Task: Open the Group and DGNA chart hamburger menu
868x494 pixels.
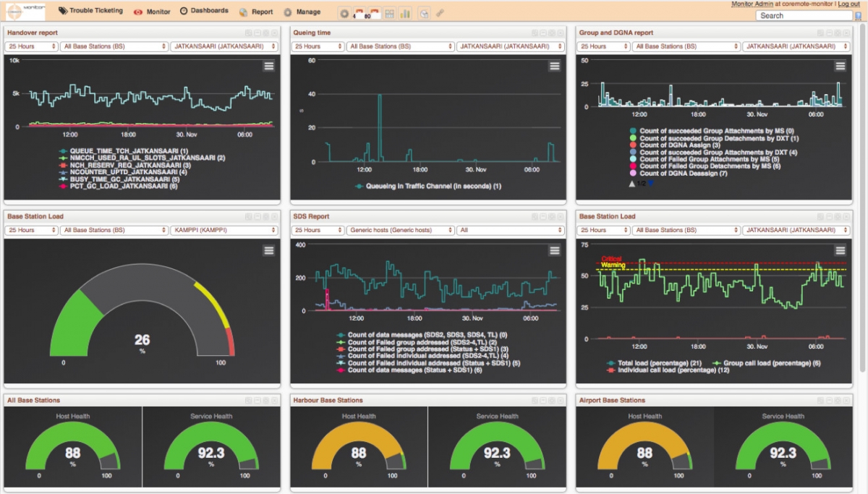Action: click(x=841, y=66)
